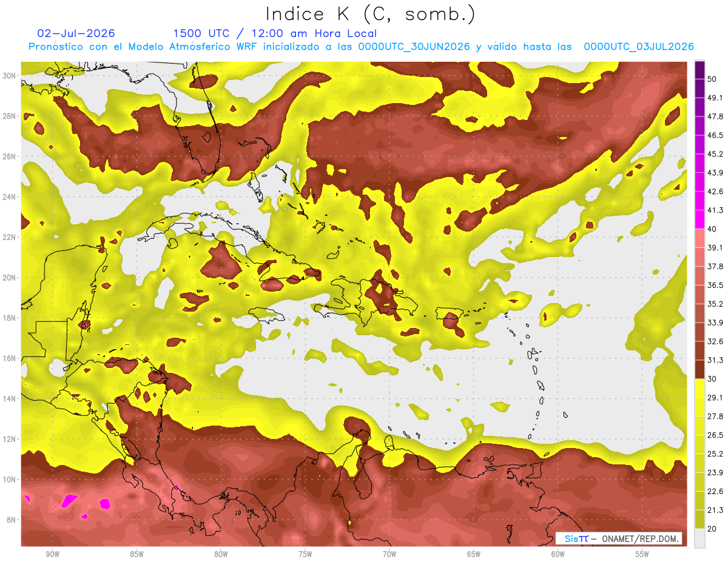The width and height of the screenshot is (728, 562).
Task: Click the '70W' longitude label
Action: (x=389, y=554)
